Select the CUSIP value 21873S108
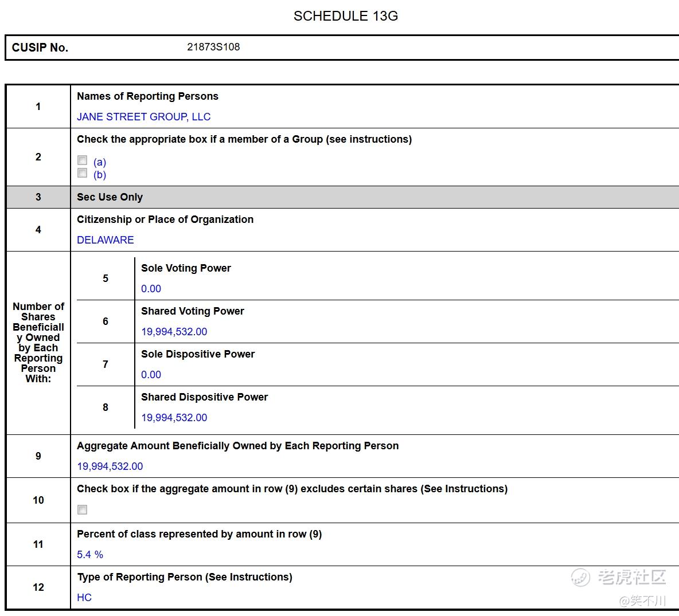The image size is (679, 616). (213, 47)
